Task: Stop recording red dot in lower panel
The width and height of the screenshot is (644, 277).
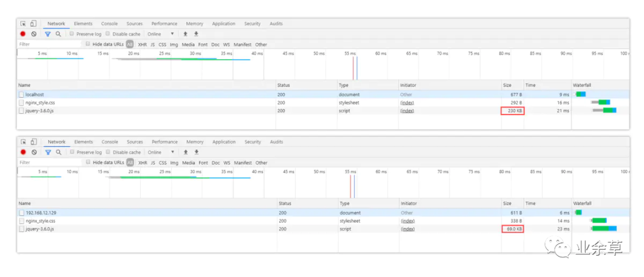Action: (23, 152)
